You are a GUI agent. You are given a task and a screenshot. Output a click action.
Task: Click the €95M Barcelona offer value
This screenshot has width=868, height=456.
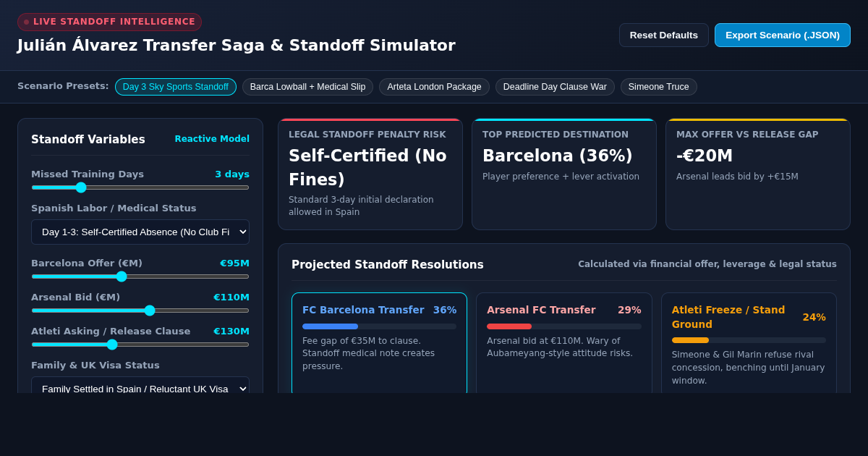pos(234,263)
